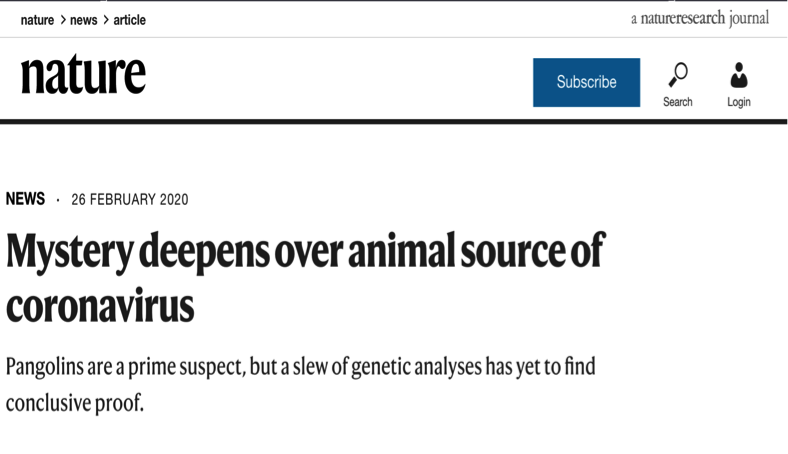Open the 'a natureresearch journal' link

(700, 19)
